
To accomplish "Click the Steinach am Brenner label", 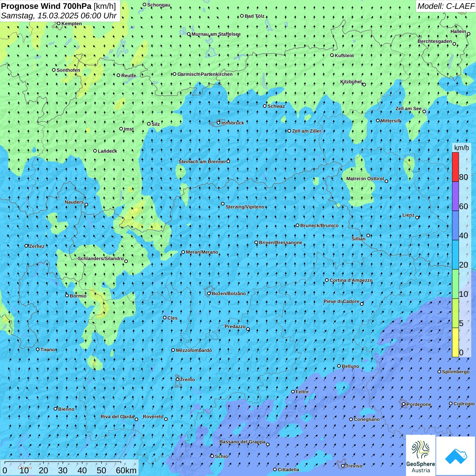I will pyautogui.click(x=202, y=161).
